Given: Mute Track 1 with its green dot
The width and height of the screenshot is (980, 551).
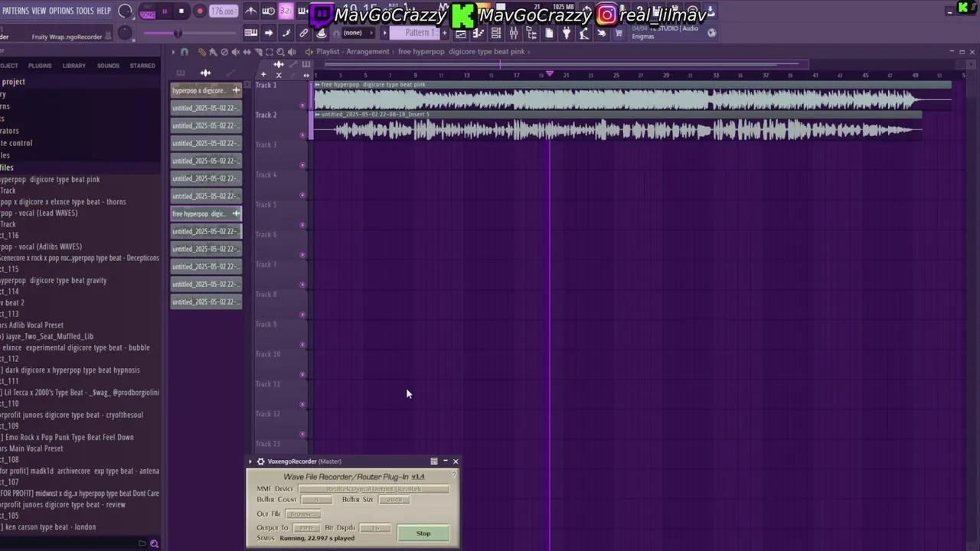Looking at the screenshot, I should 302,105.
